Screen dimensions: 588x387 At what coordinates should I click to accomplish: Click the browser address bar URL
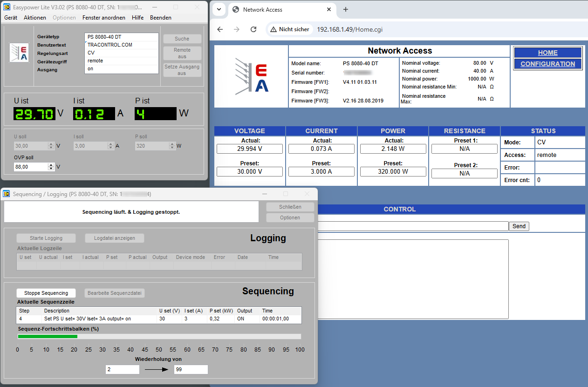tap(349, 29)
